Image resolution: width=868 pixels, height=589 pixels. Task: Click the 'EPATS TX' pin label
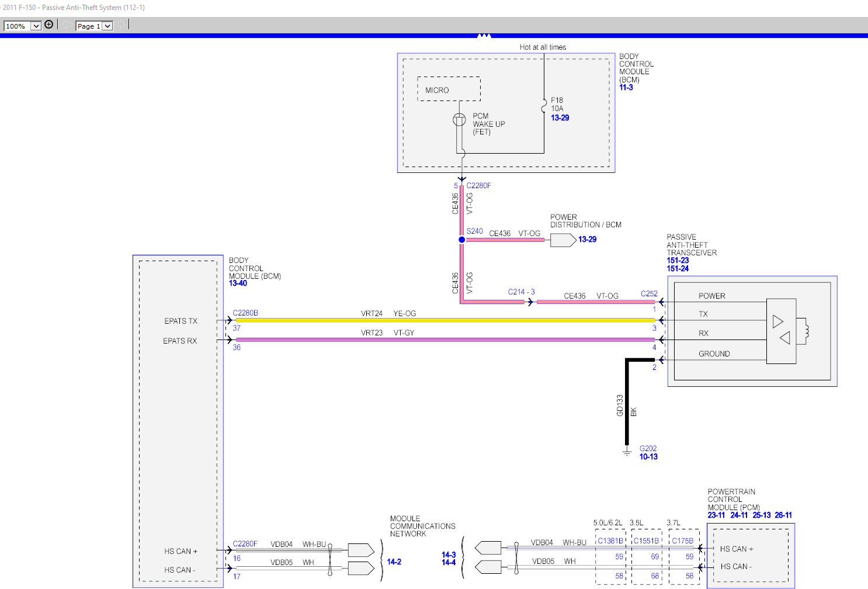point(180,321)
